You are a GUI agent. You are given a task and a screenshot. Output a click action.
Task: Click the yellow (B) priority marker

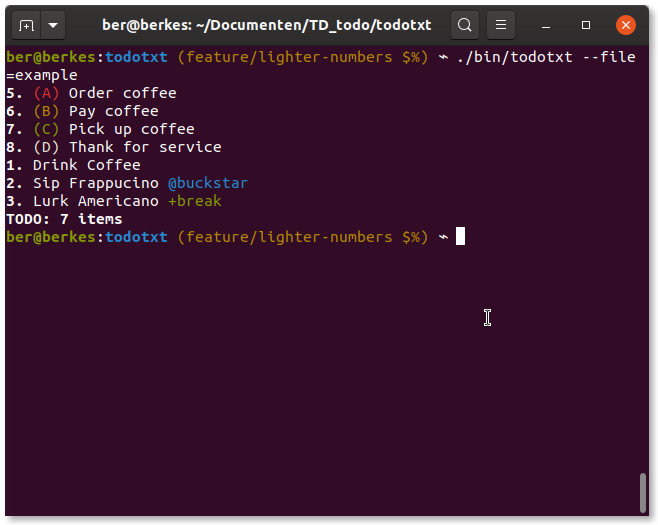pyautogui.click(x=46, y=111)
